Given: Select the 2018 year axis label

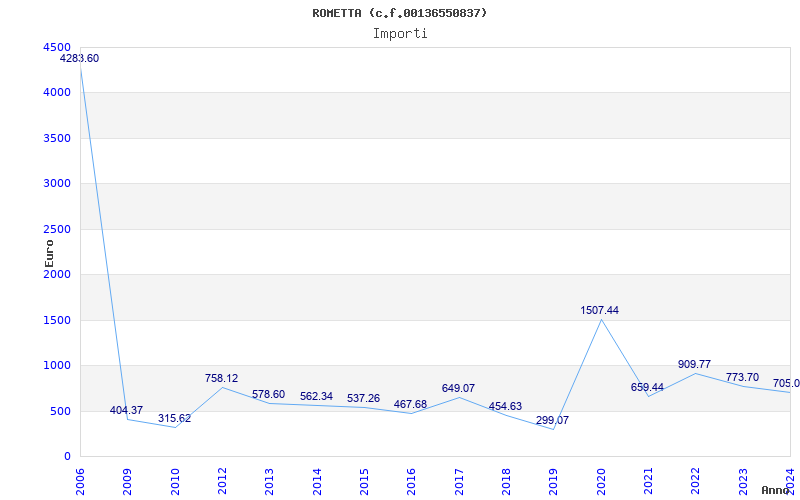Looking at the screenshot, I should coord(506,482).
